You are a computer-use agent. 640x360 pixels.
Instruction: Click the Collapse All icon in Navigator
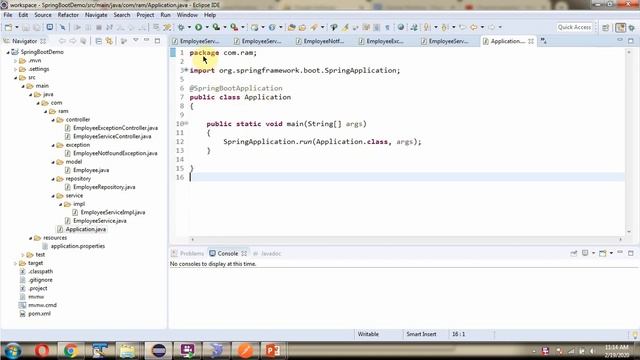[x=98, y=41]
